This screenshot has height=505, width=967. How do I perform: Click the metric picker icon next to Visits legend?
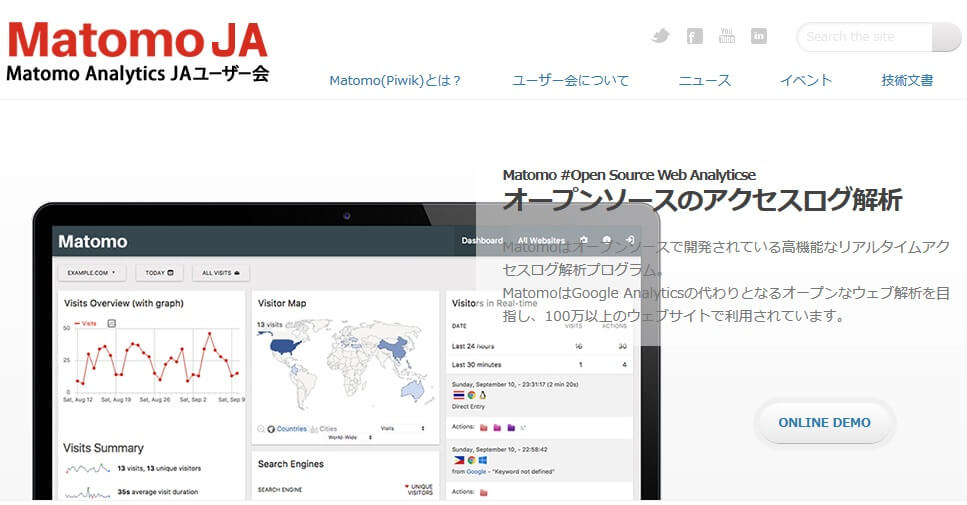(x=112, y=323)
